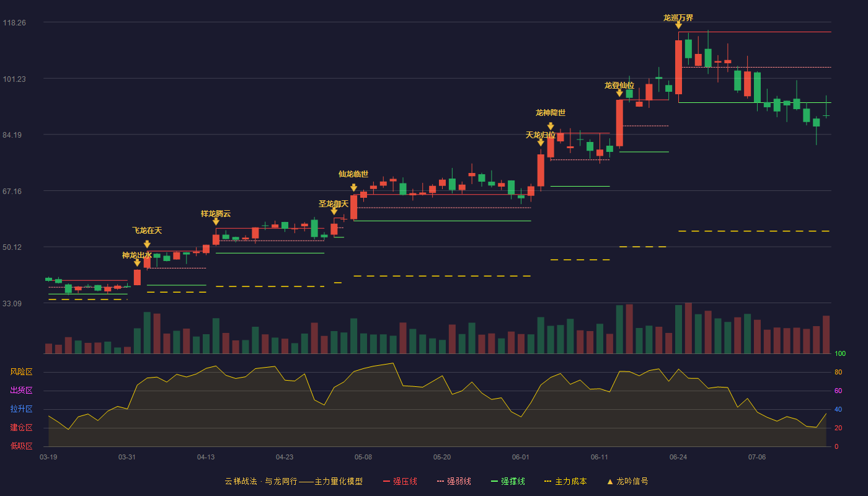Select the 07-06 date label

coord(757,457)
